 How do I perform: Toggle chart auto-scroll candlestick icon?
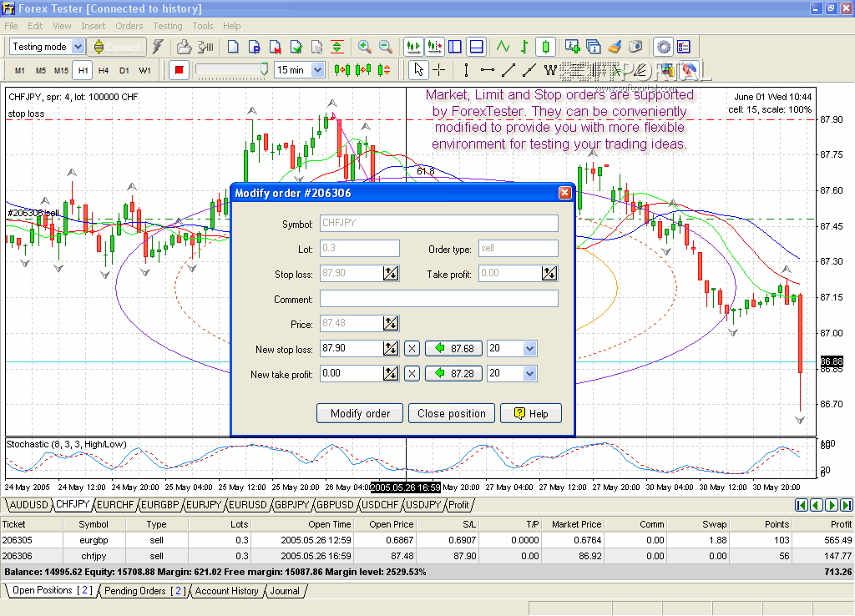click(x=413, y=47)
